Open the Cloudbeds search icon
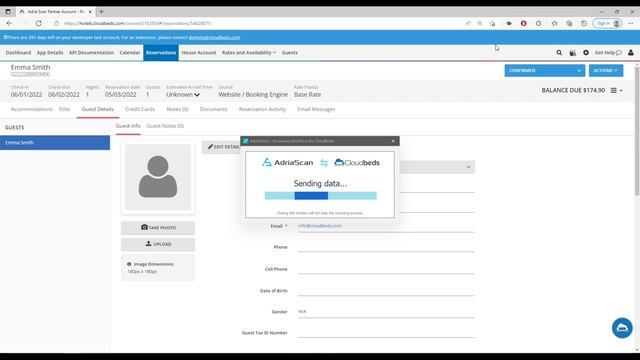The width and height of the screenshot is (640, 360). point(559,53)
